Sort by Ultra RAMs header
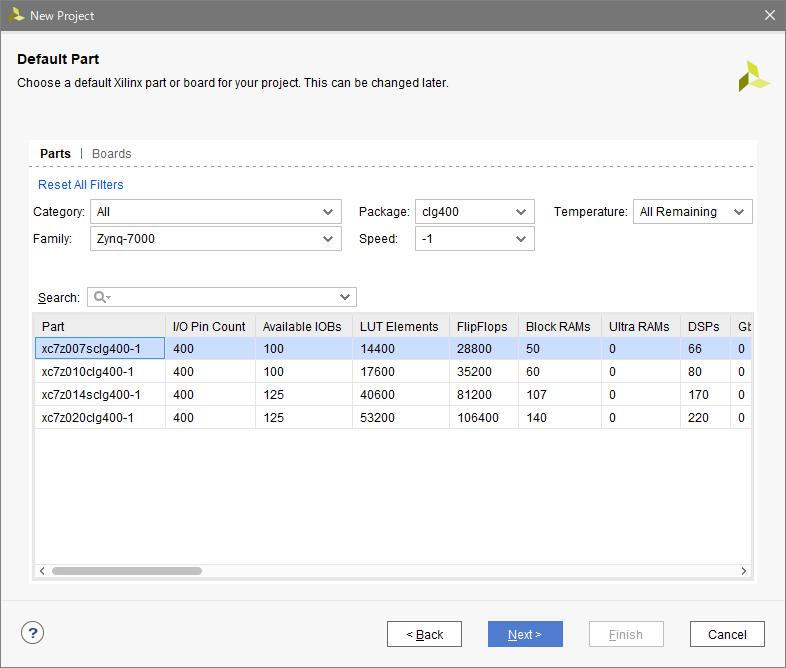This screenshot has width=786, height=668. point(641,326)
